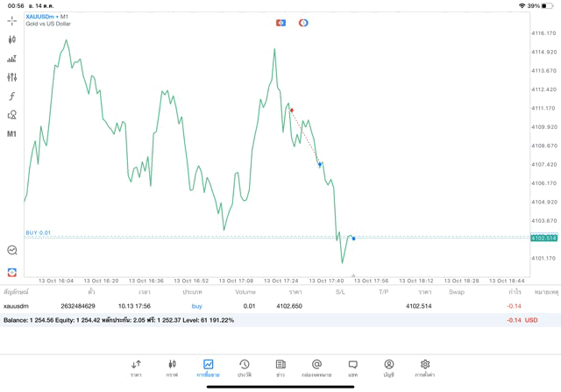
Task: Open chart type candlestick icon
Action: 11,39
